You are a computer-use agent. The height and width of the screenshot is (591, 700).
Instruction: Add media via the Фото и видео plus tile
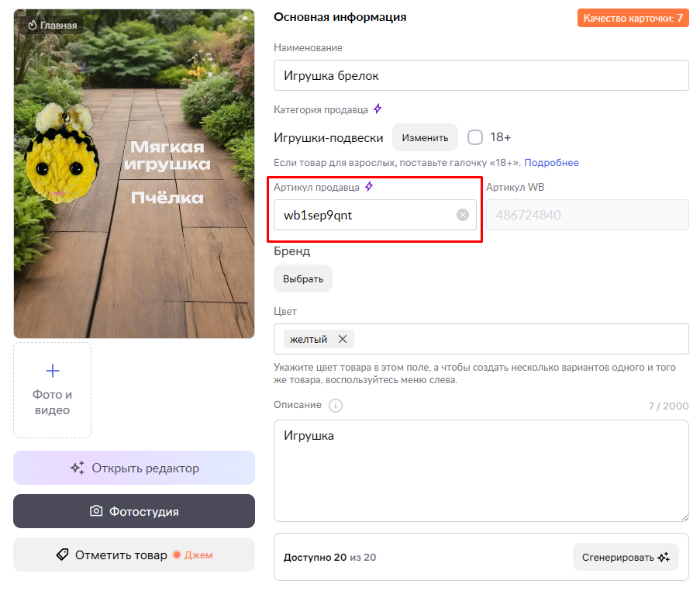click(x=52, y=389)
